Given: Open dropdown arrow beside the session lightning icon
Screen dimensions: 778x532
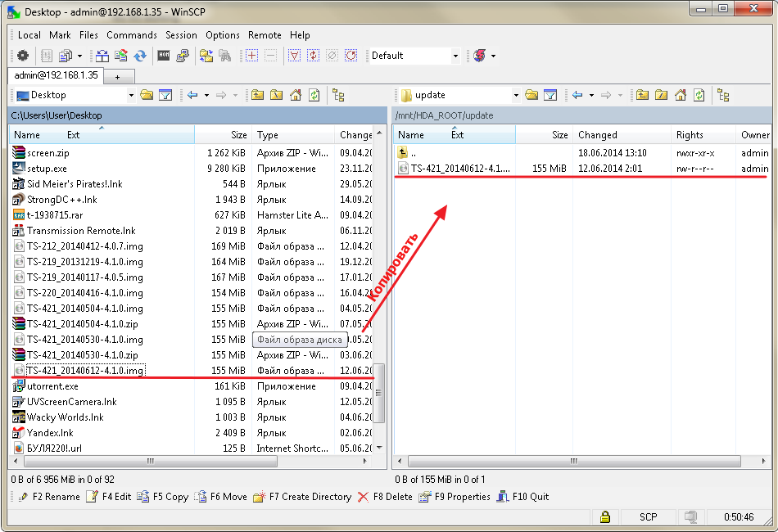Looking at the screenshot, I should (493, 56).
